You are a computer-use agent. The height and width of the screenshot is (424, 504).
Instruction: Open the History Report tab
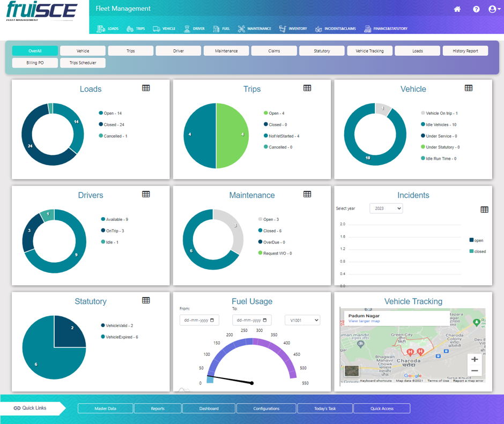(x=465, y=51)
